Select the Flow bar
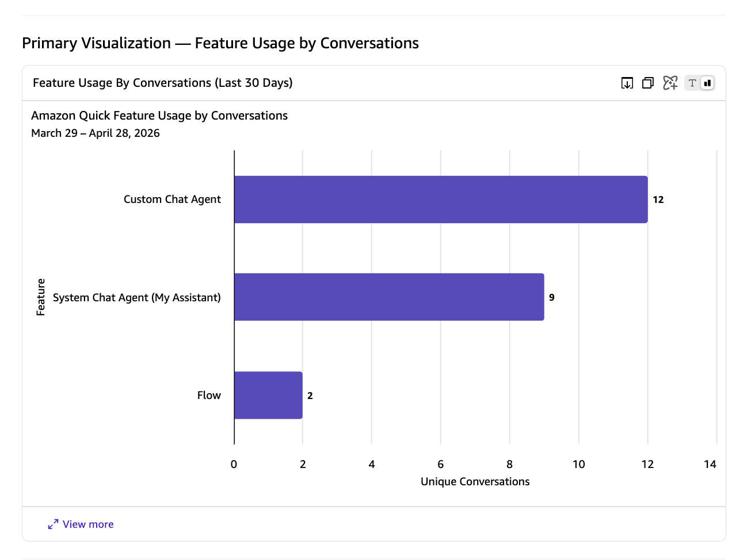This screenshot has width=755, height=560. tap(268, 396)
